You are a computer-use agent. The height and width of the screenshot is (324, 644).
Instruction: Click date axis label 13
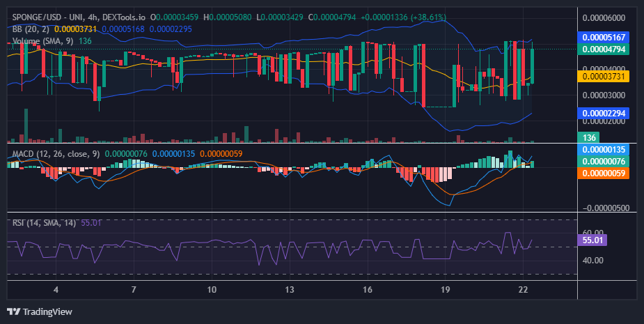pos(290,290)
